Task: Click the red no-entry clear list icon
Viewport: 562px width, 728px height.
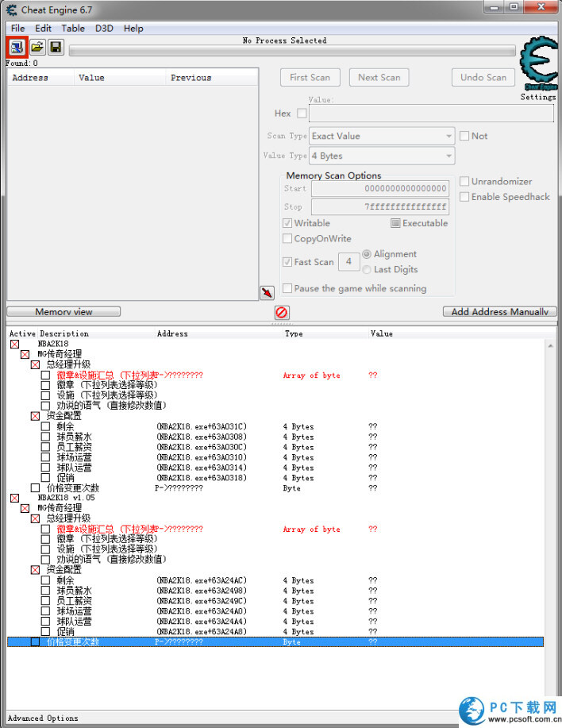Action: (x=282, y=312)
